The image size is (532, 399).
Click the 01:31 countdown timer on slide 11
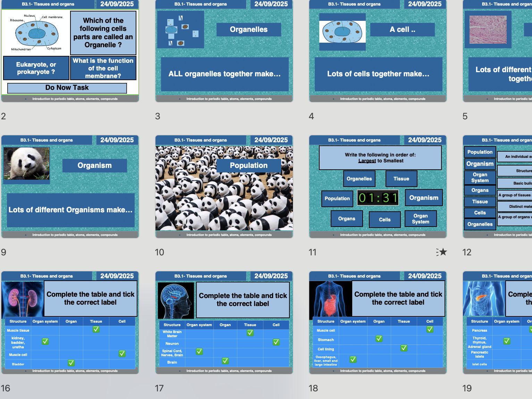(378, 197)
